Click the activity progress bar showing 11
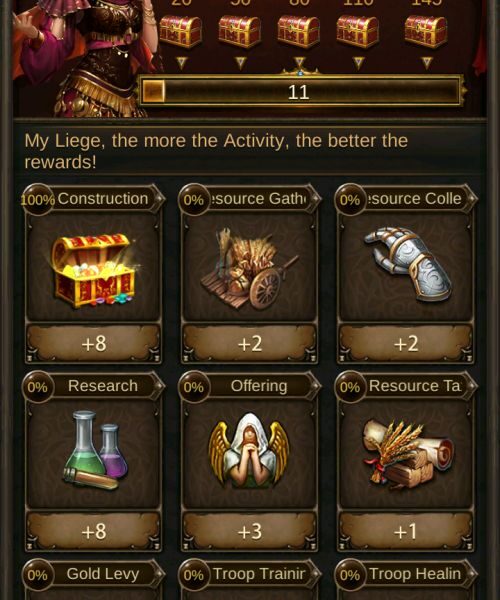Image resolution: width=500 pixels, height=600 pixels. click(x=300, y=91)
